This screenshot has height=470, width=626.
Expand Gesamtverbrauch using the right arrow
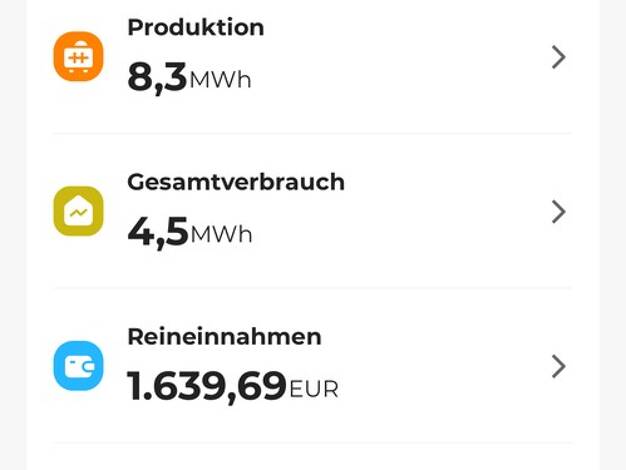[558, 211]
